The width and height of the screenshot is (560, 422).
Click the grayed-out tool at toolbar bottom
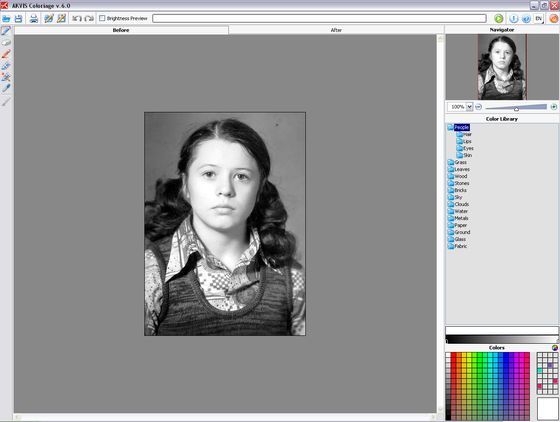(x=6, y=101)
